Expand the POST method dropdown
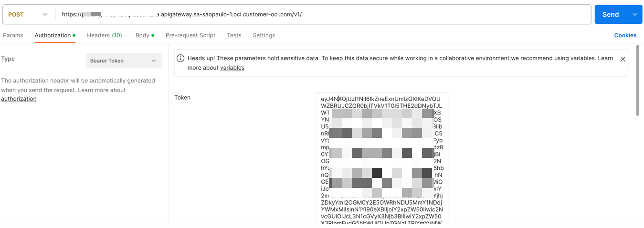This screenshot has height=228, width=644. click(x=28, y=15)
